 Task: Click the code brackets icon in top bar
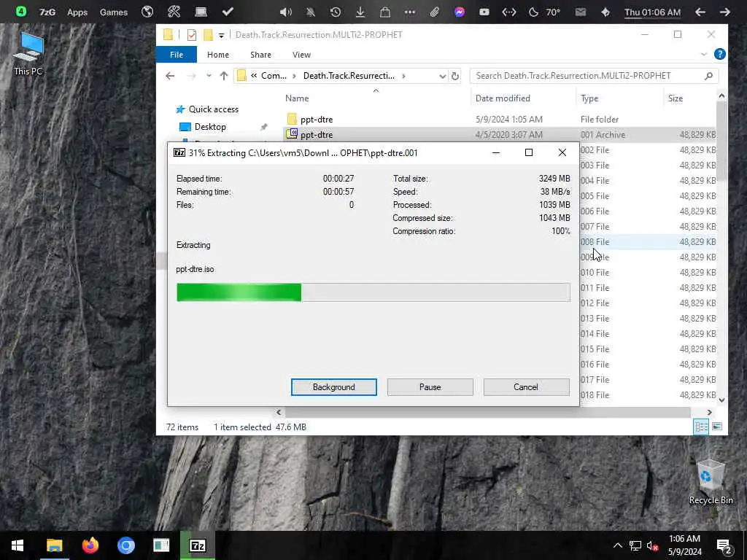coord(508,12)
